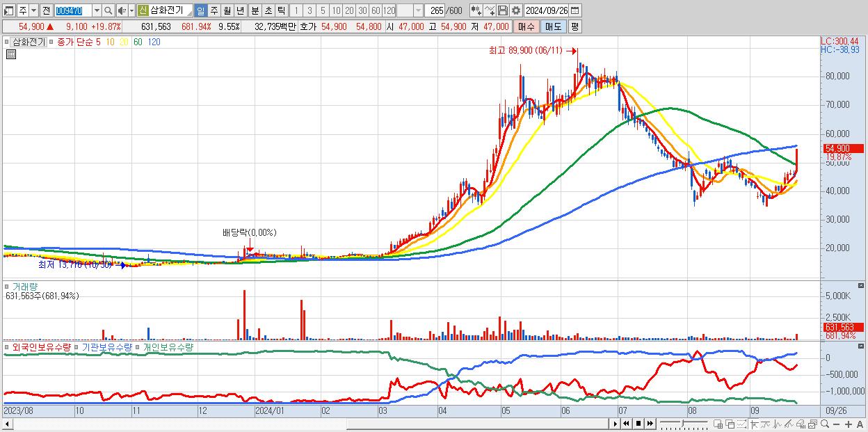Click the zigzag line icon left of magnifier group
Viewport: 868px width, 432px height.
pos(779,424)
